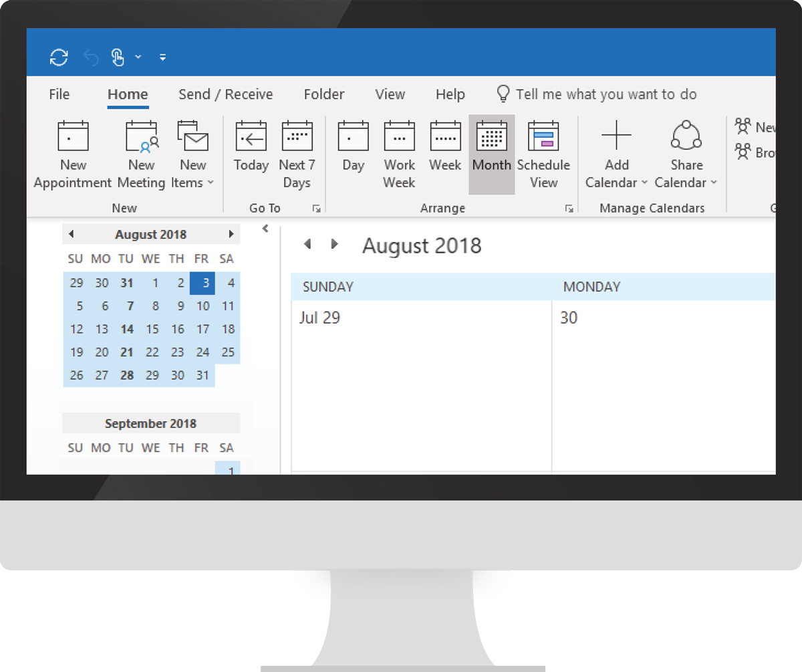Select the Work Week view

point(399,136)
